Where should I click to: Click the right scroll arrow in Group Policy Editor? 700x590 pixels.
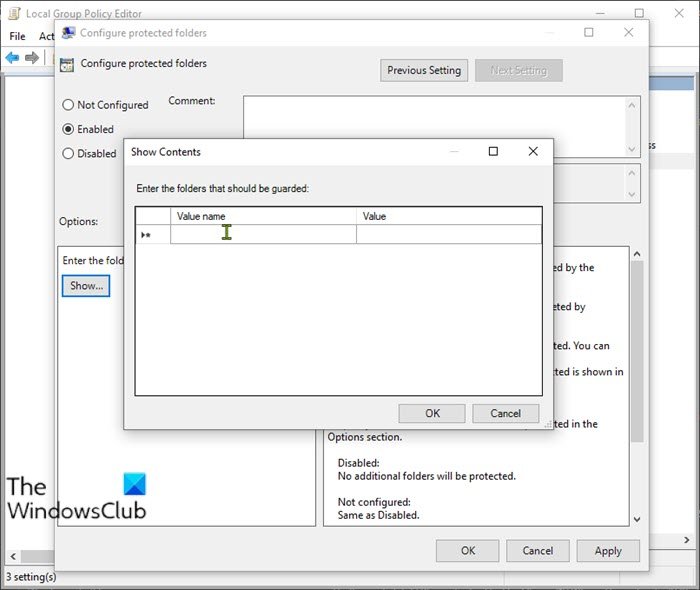687,540
